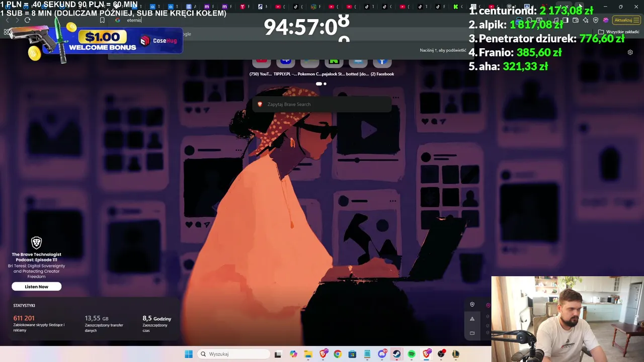The height and width of the screenshot is (362, 644).
Task: Open the Windows Start menu
Action: (x=189, y=354)
